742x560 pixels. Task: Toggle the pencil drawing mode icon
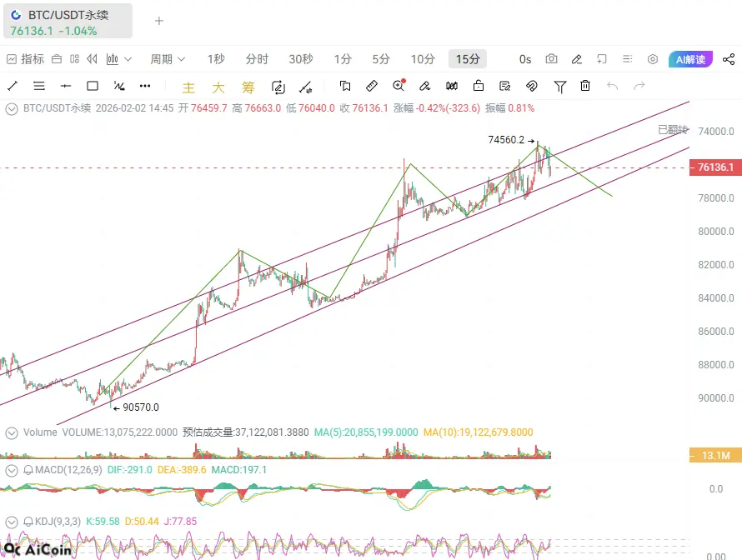click(x=576, y=59)
